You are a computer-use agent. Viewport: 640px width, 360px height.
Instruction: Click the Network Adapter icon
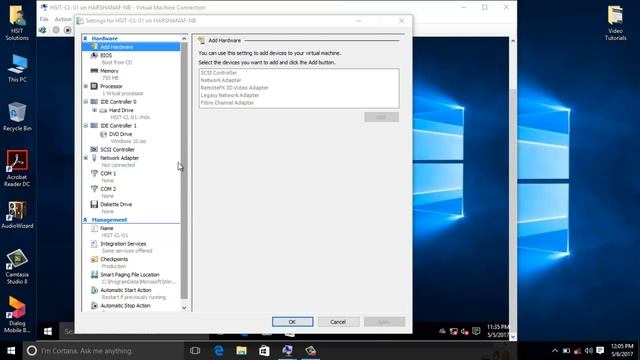(94, 158)
